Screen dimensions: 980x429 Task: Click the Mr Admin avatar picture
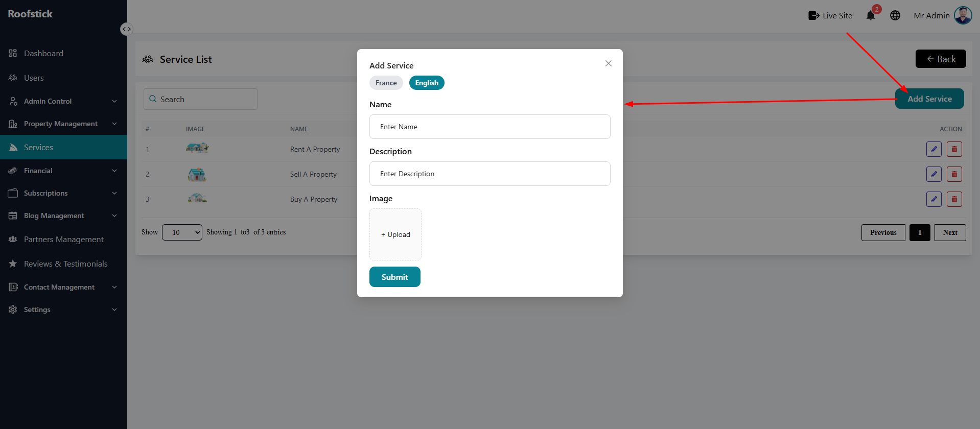click(x=963, y=15)
